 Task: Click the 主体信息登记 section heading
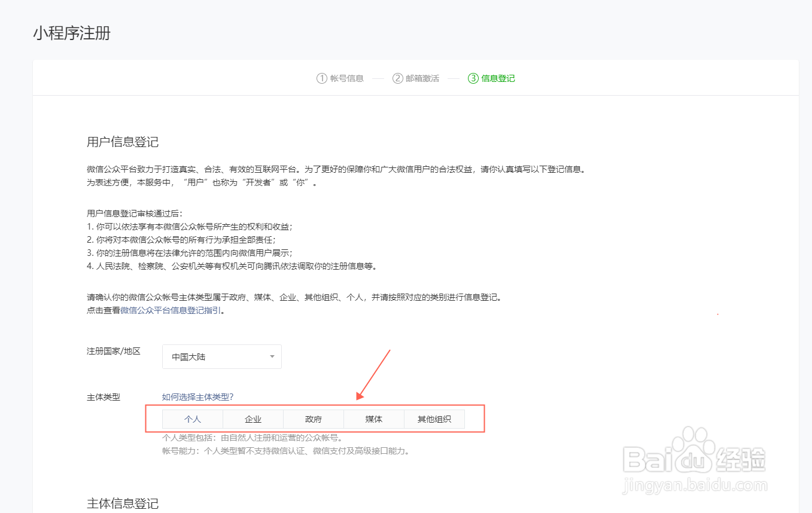click(x=123, y=503)
